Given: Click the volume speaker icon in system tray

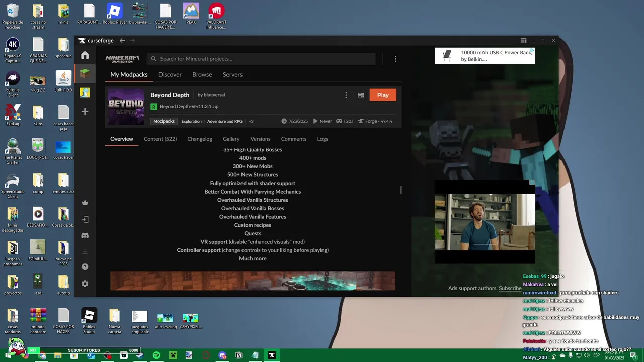Looking at the screenshot, I should point(586,355).
